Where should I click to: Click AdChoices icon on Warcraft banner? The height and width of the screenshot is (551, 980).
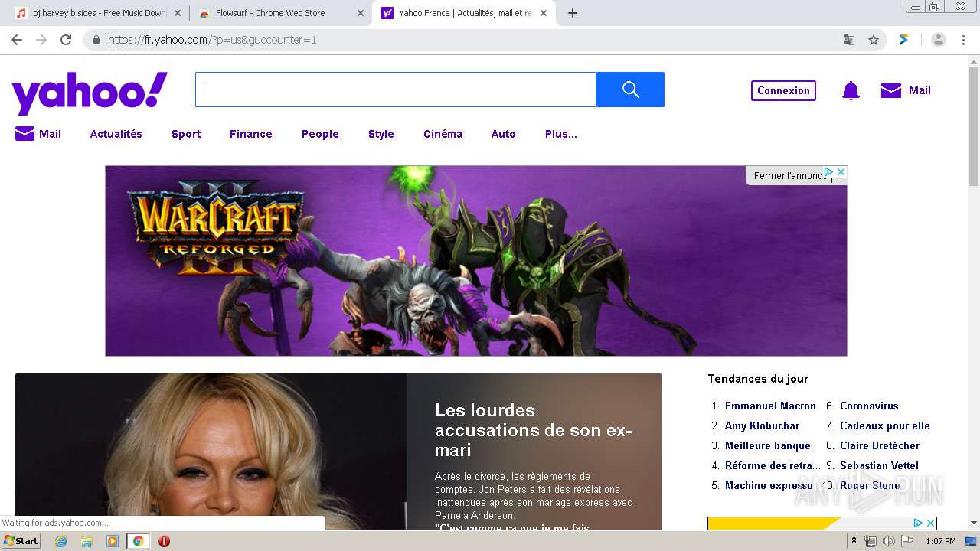point(828,172)
